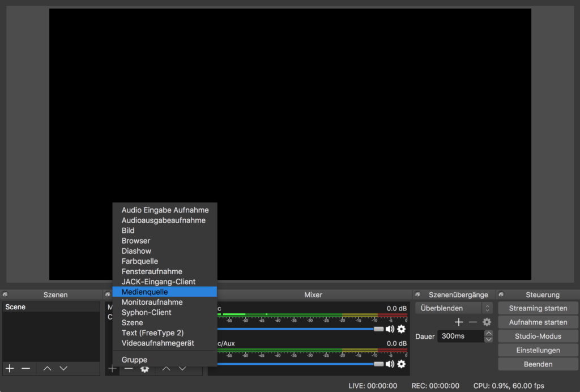580x392 pixels.
Task: Move source down with arrow icon
Action: [182, 369]
